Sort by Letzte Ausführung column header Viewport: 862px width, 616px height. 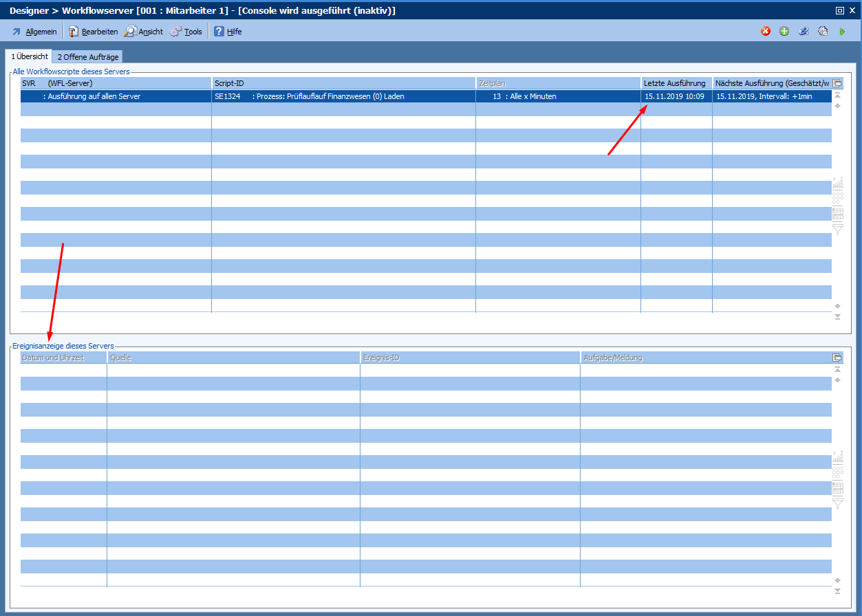(675, 83)
